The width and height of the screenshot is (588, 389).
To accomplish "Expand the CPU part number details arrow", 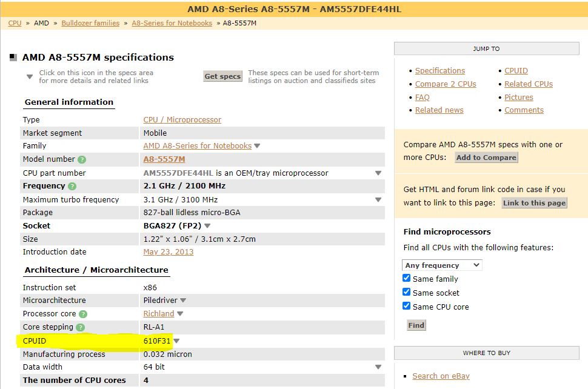I will pyautogui.click(x=378, y=173).
